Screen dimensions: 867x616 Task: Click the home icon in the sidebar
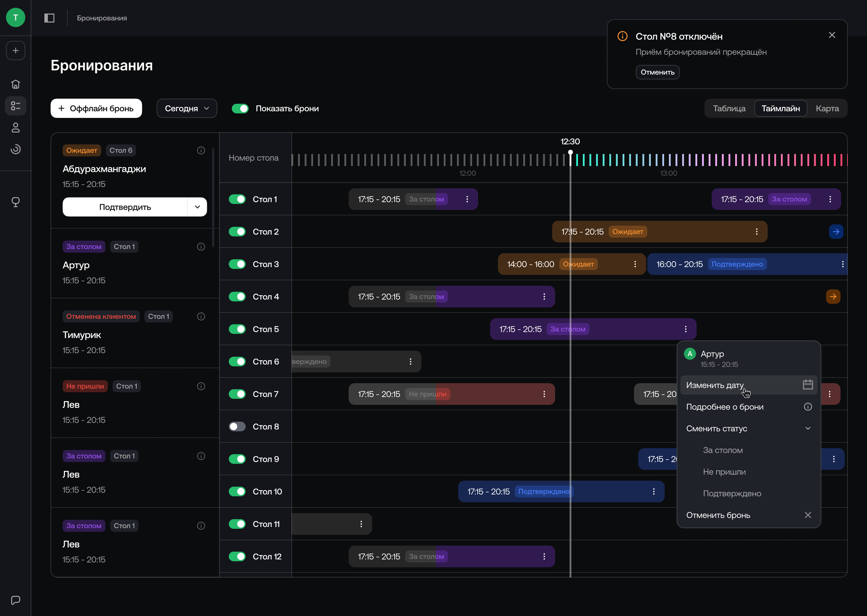(x=16, y=84)
